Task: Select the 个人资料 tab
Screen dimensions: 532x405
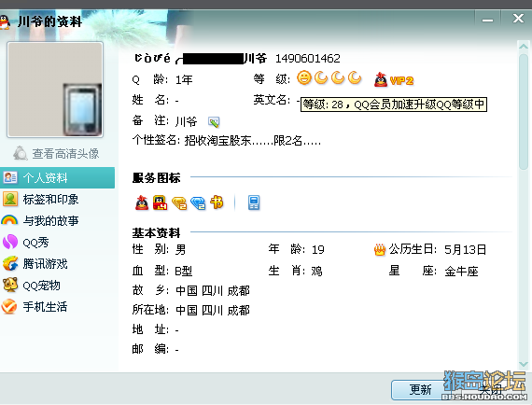Action: coord(57,177)
